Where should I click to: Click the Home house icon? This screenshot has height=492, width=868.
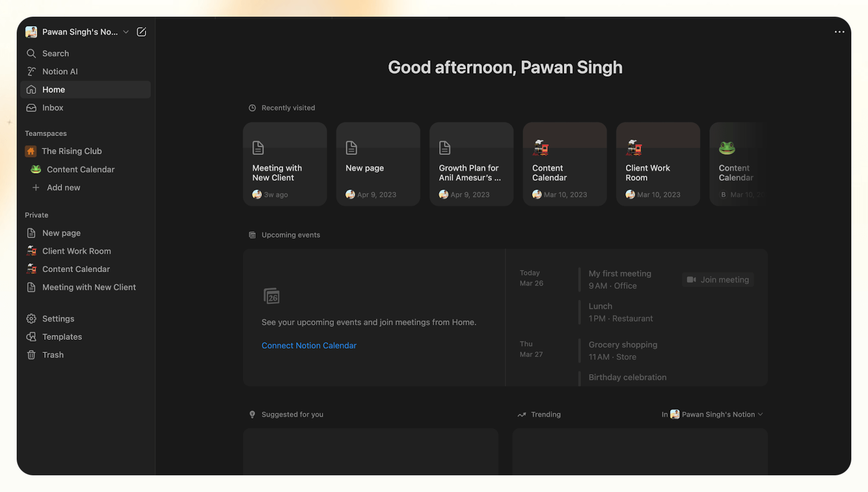[31, 90]
